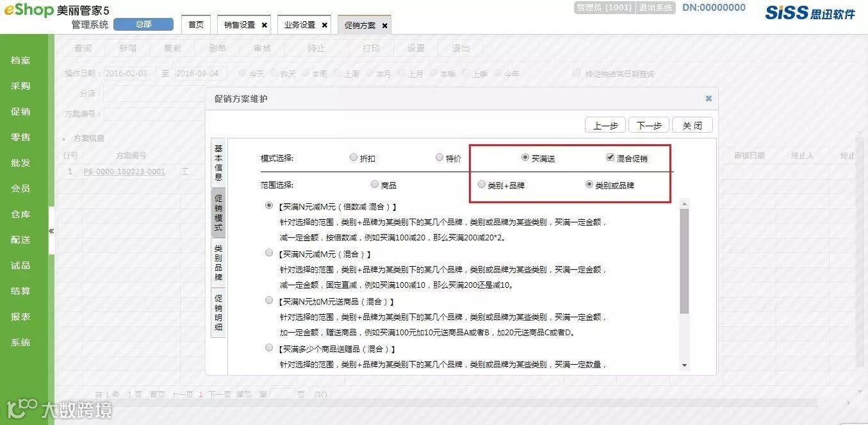Open 促销 in the left sidebar

tap(20, 112)
